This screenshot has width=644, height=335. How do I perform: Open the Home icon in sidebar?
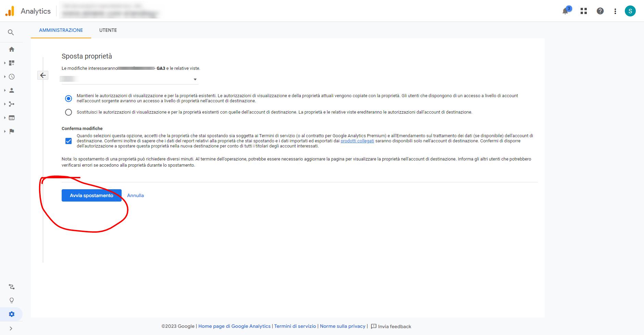click(12, 49)
